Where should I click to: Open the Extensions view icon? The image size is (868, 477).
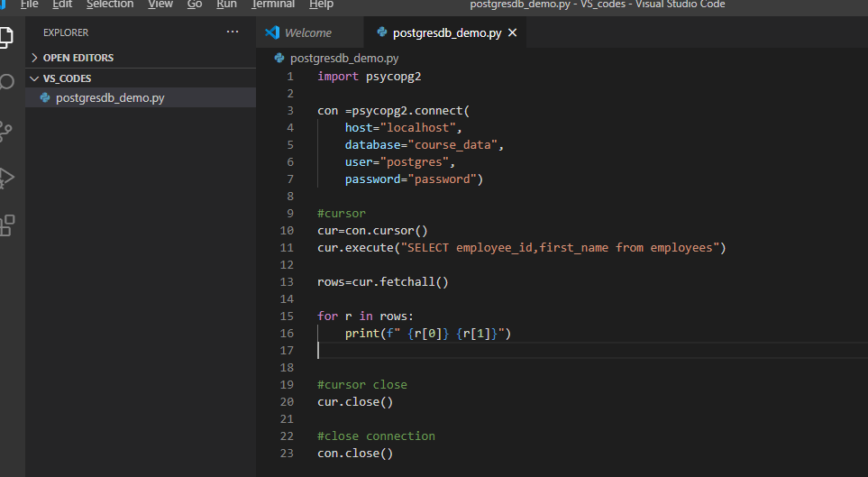(x=6, y=225)
